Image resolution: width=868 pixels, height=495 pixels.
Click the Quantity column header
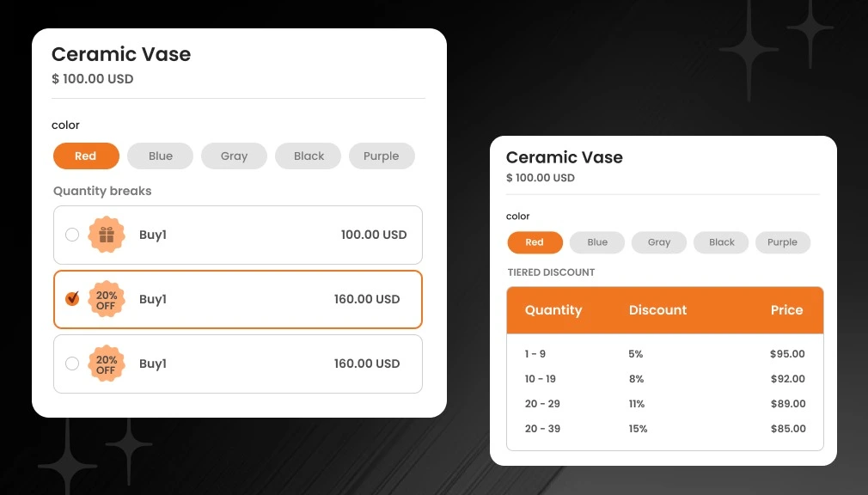[553, 310]
